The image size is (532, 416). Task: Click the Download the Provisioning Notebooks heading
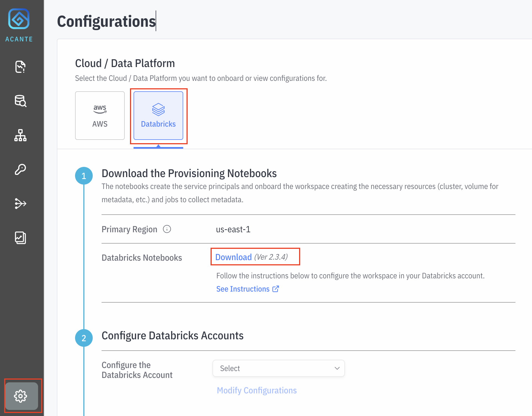189,174
